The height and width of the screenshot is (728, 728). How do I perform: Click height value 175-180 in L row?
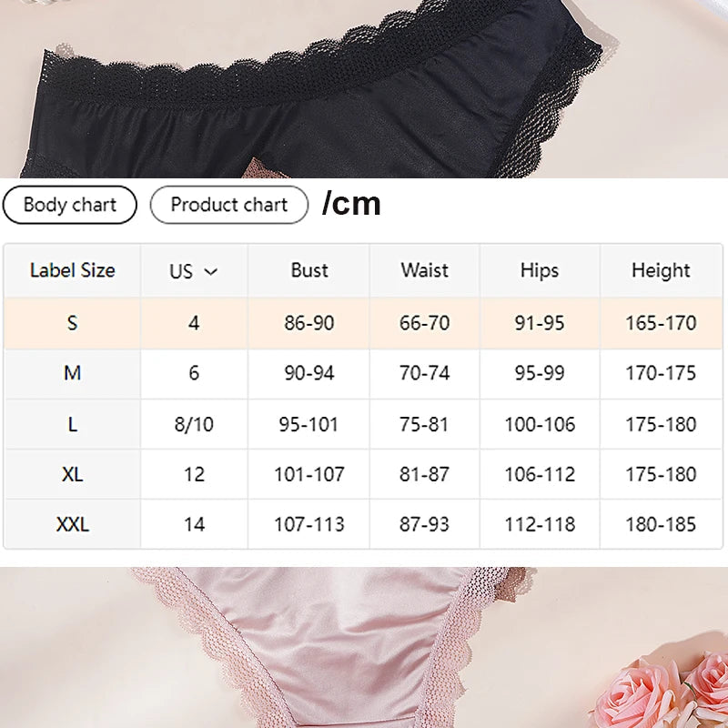tap(661, 424)
